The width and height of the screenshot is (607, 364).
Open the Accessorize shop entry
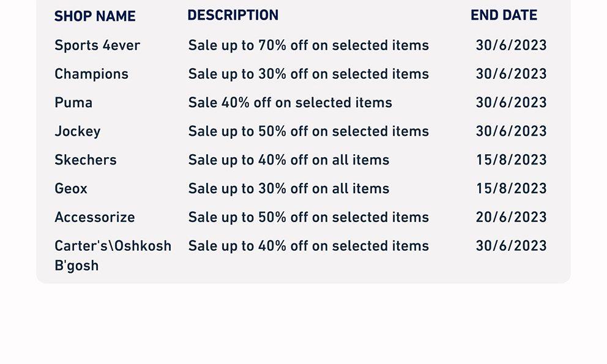coord(95,217)
